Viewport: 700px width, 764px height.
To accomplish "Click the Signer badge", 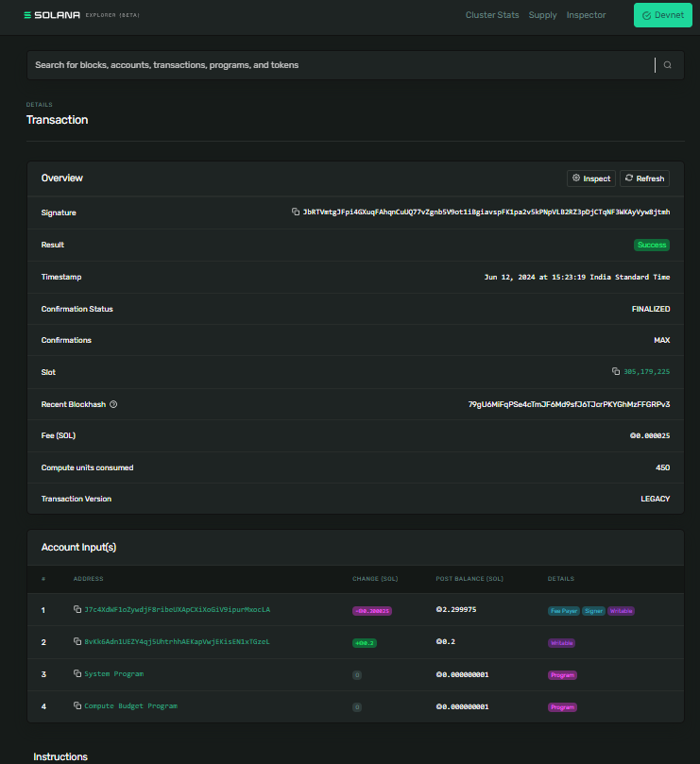I will click(x=593, y=611).
